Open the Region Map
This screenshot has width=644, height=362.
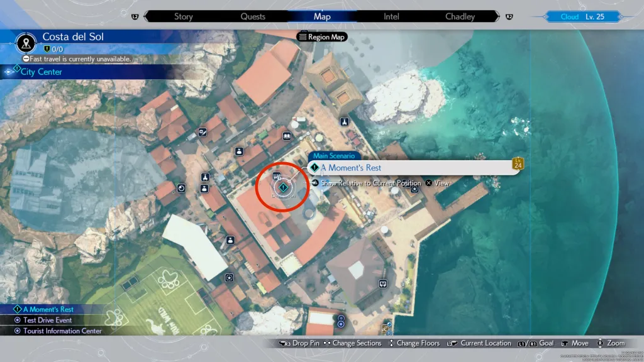323,37
